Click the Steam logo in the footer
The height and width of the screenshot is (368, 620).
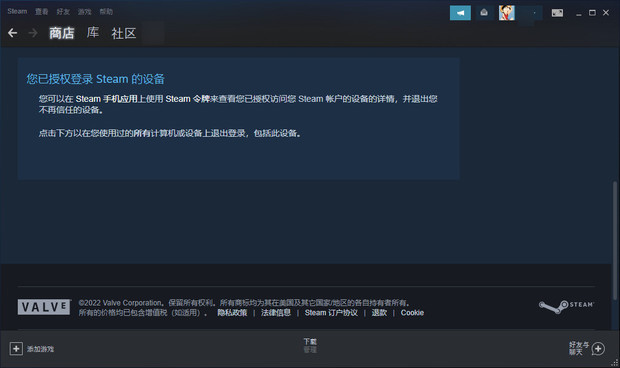pos(566,306)
